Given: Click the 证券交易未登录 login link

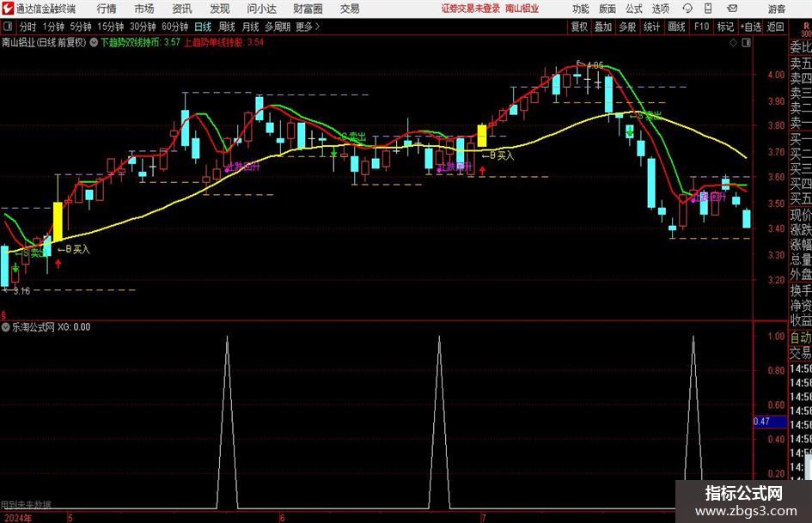Looking at the screenshot, I should [471, 9].
